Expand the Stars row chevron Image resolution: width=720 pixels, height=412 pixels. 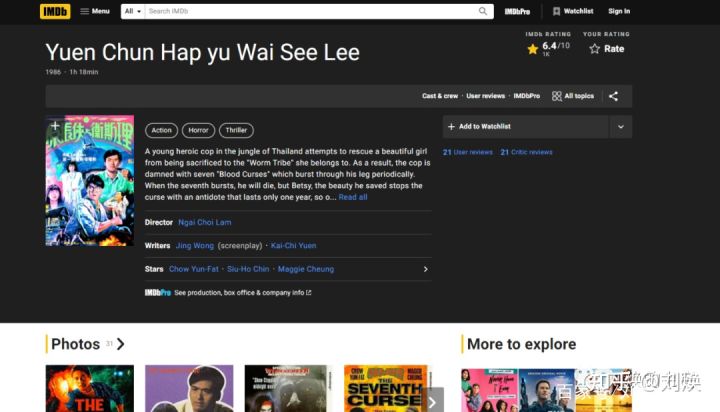(x=425, y=269)
